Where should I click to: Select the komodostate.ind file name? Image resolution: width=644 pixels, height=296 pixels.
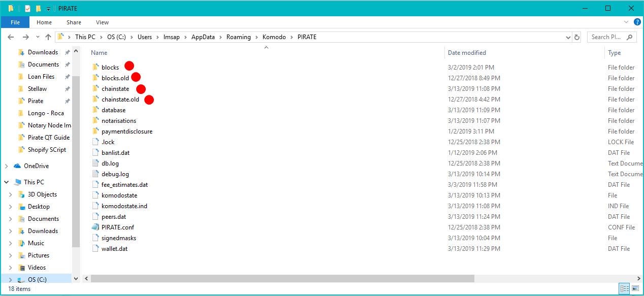[124, 206]
